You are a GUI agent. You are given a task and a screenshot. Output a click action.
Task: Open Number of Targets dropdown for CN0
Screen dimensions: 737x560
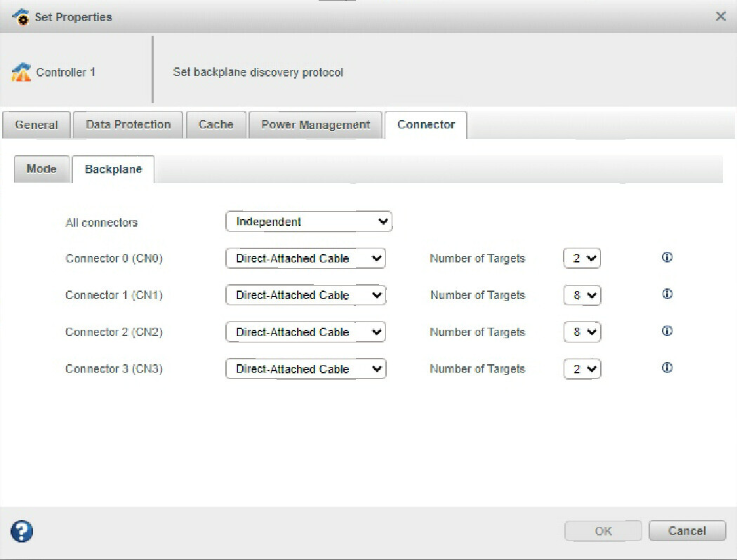tap(583, 258)
